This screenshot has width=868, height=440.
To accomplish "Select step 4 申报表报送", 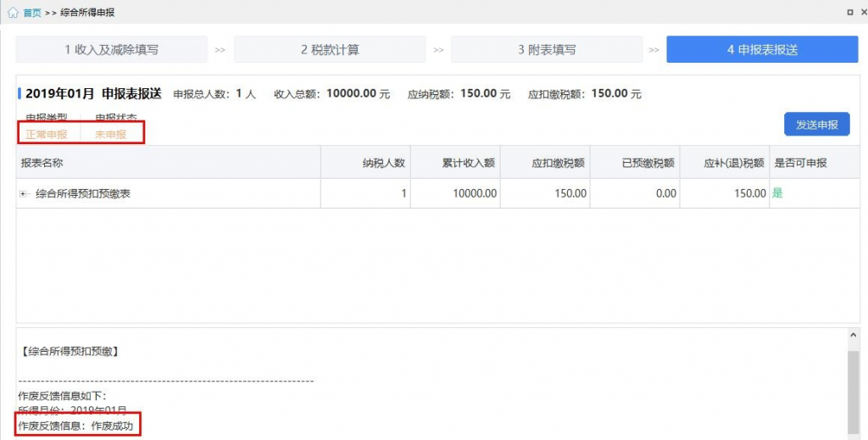I will coord(762,49).
